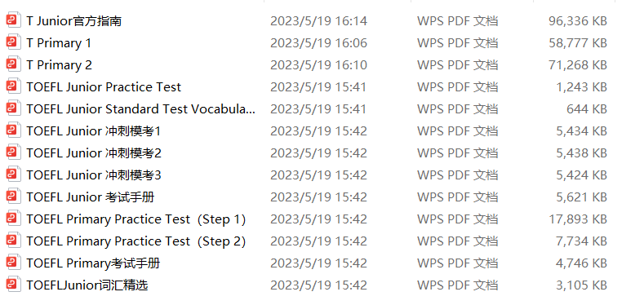Click PDF icon of TOEFL Junior 冲刺模考3
The image size is (644, 305).
pyautogui.click(x=13, y=175)
